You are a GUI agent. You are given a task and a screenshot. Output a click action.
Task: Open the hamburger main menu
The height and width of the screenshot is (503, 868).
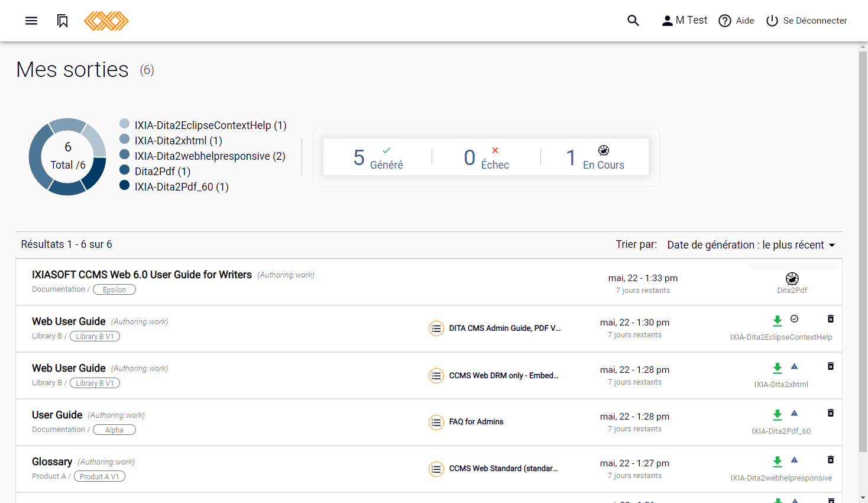click(31, 21)
